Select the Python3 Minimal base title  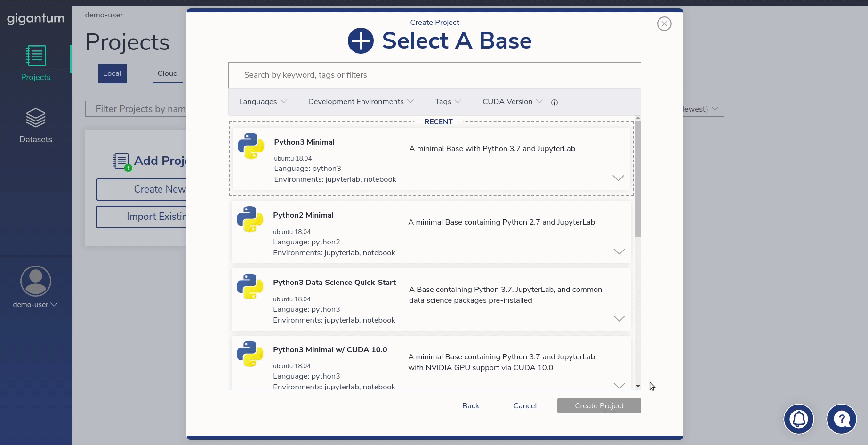point(304,142)
